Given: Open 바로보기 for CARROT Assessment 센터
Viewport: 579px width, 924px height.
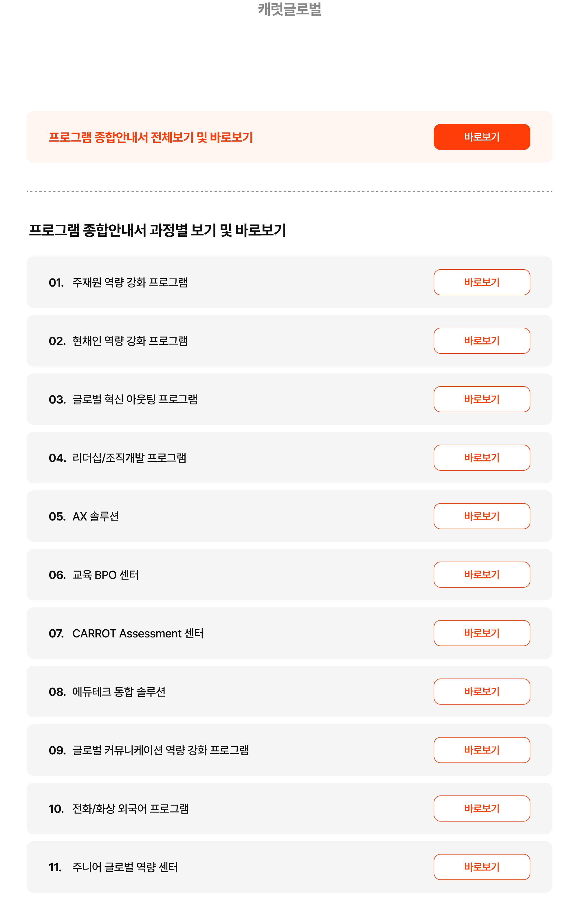Looking at the screenshot, I should [482, 633].
